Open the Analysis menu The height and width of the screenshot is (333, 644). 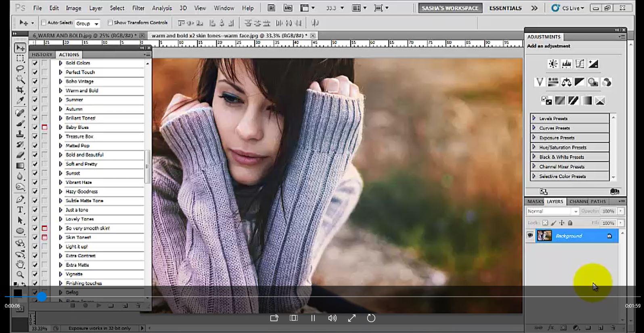162,8
